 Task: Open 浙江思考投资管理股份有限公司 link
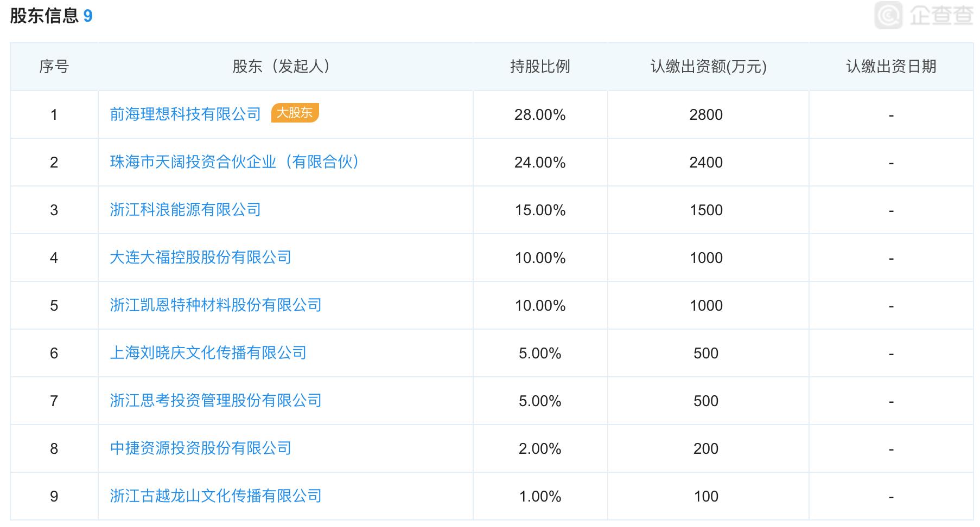[215, 401]
